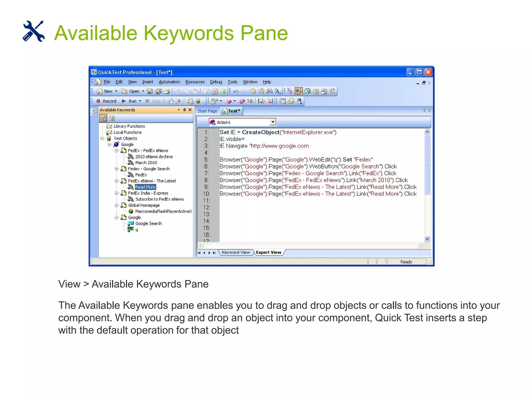This screenshot has height=399, width=532.
Task: Click the Replace text icon
Action: click(278, 91)
